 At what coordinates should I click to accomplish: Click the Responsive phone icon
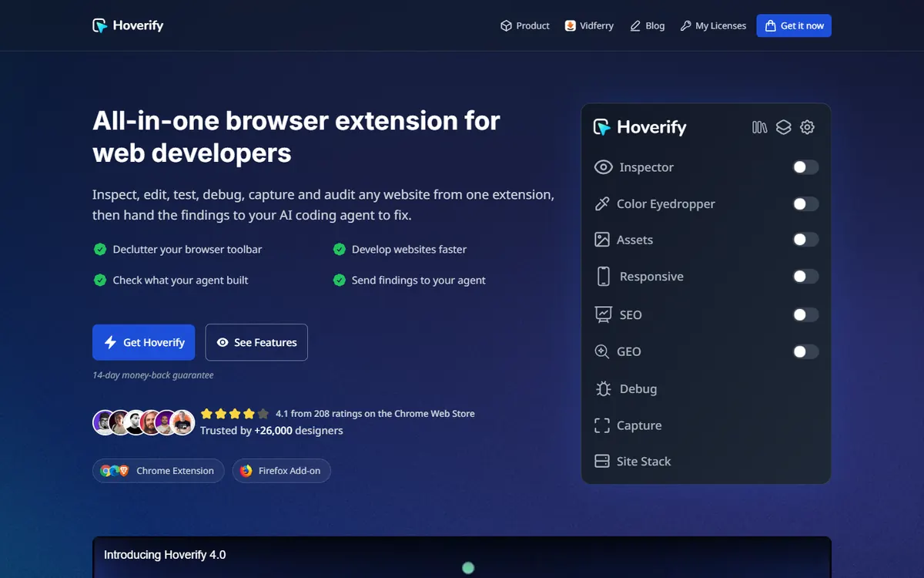(x=604, y=276)
